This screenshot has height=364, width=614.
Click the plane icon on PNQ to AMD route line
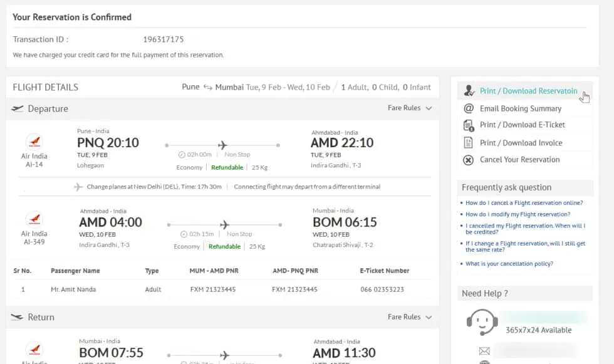[222, 145]
